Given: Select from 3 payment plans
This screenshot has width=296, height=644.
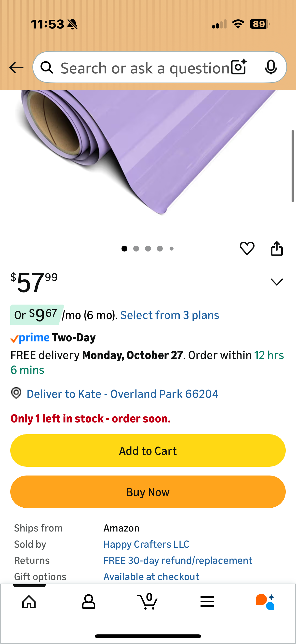Looking at the screenshot, I should pyautogui.click(x=170, y=315).
